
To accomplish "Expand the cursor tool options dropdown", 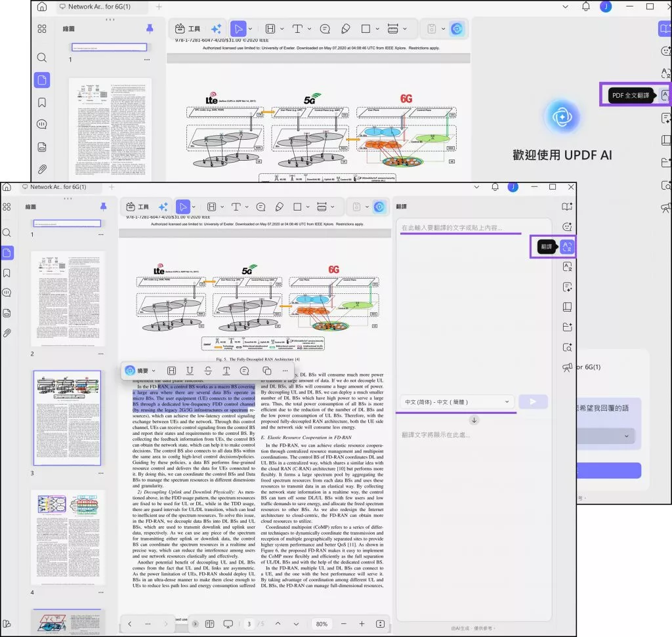I will pos(194,207).
